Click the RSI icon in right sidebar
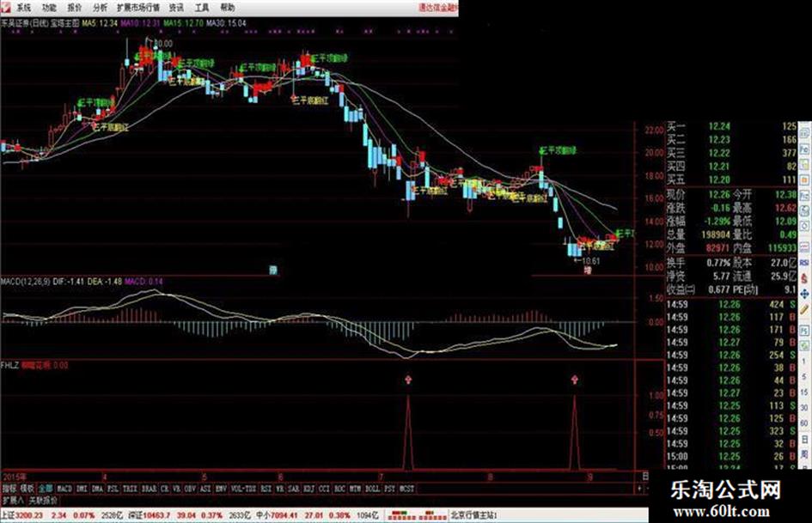812x523 pixels. coord(804,263)
